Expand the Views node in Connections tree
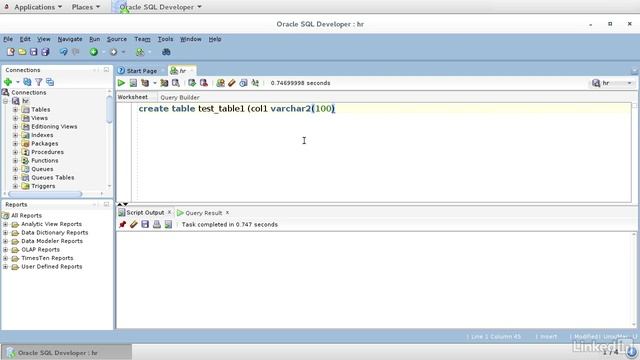Screen dimensions: 640x360 (16, 118)
